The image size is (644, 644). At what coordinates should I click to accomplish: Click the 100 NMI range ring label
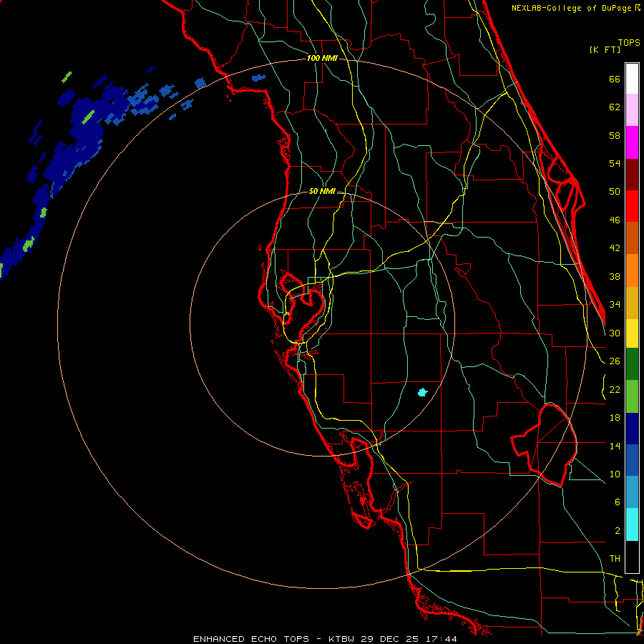click(322, 59)
